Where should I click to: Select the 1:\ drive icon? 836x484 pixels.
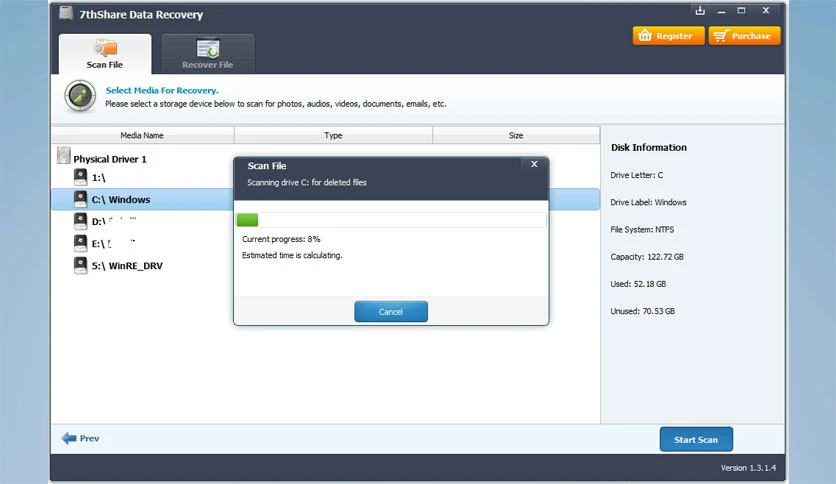coord(81,177)
